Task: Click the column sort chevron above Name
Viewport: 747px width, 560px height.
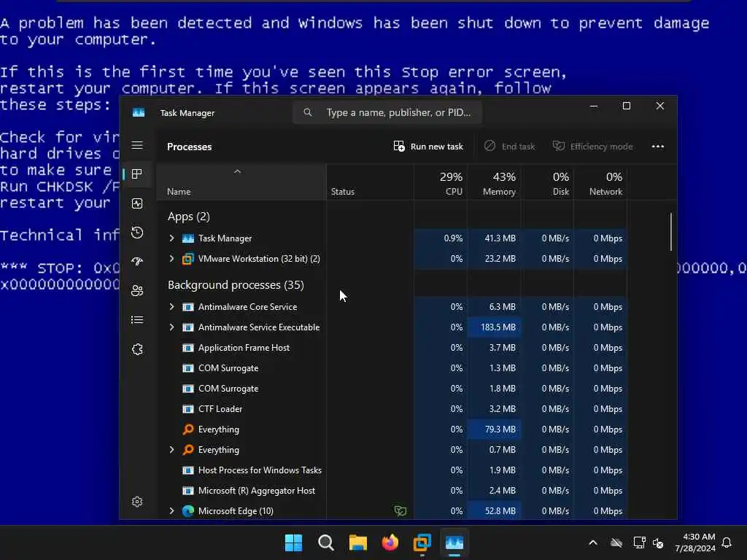Action: pos(237,171)
